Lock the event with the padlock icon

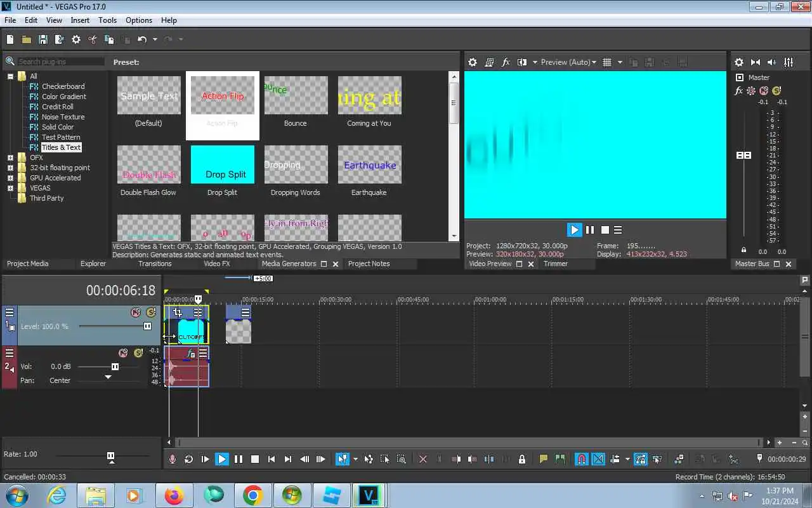521,459
